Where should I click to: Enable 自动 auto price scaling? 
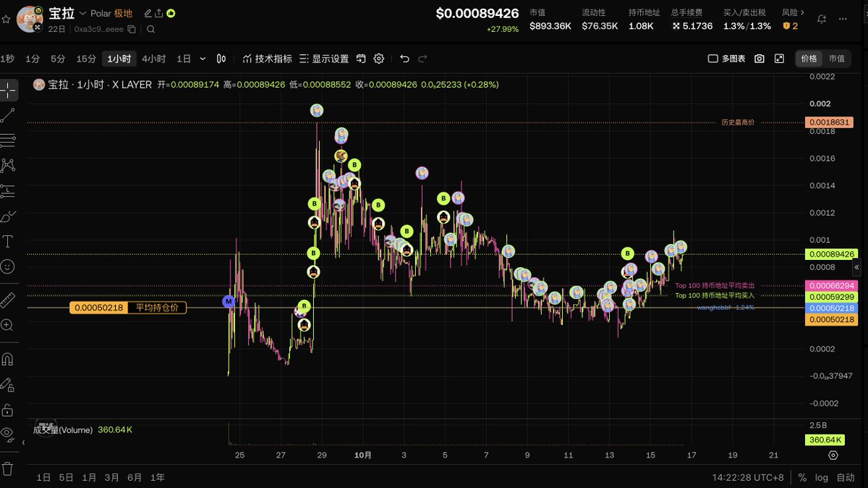click(846, 478)
